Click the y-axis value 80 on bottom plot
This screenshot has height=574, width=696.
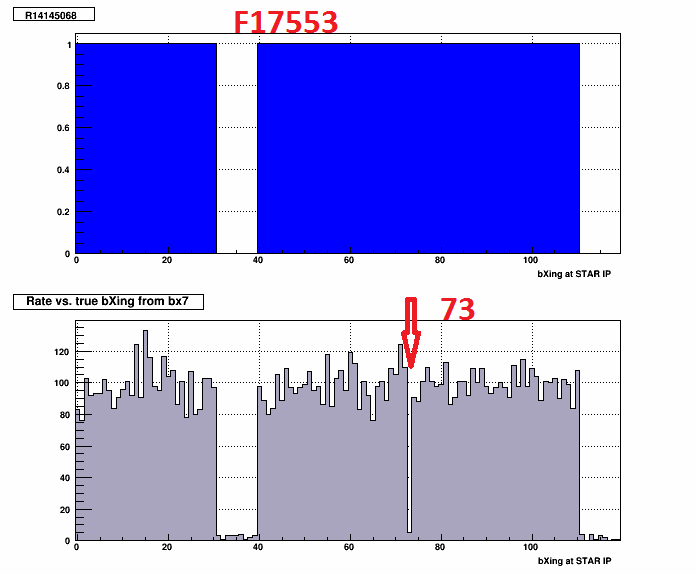(65, 415)
